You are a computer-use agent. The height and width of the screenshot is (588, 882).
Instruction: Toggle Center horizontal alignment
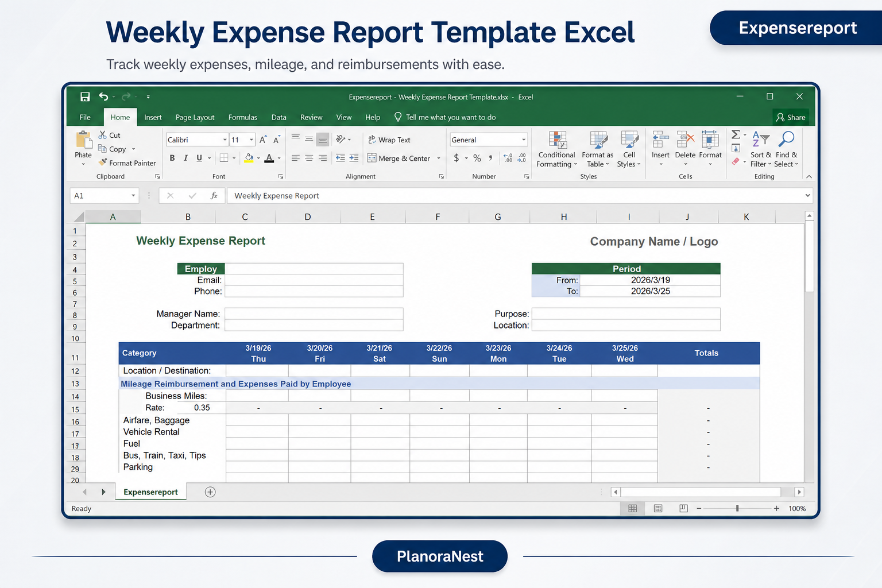pos(309,158)
